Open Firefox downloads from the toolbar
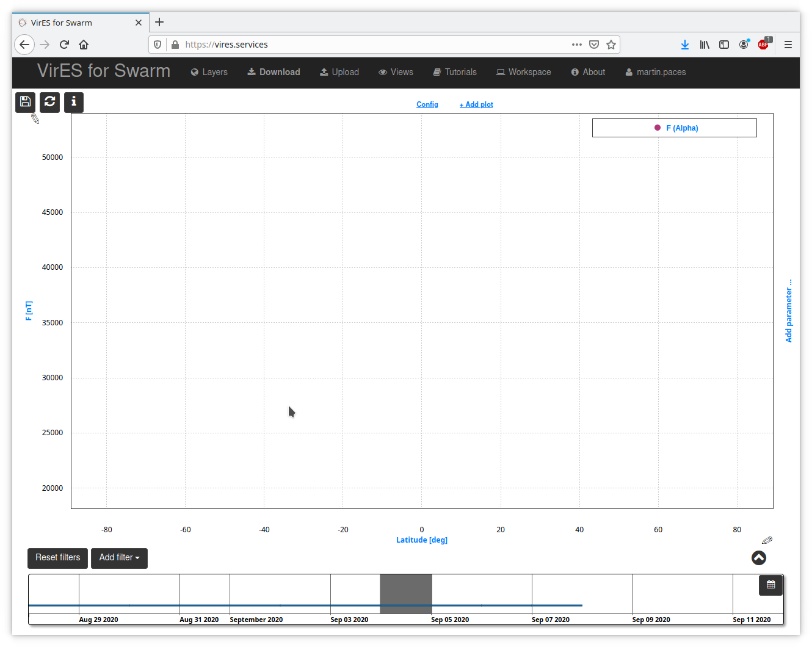The height and width of the screenshot is (647, 812). tap(684, 45)
